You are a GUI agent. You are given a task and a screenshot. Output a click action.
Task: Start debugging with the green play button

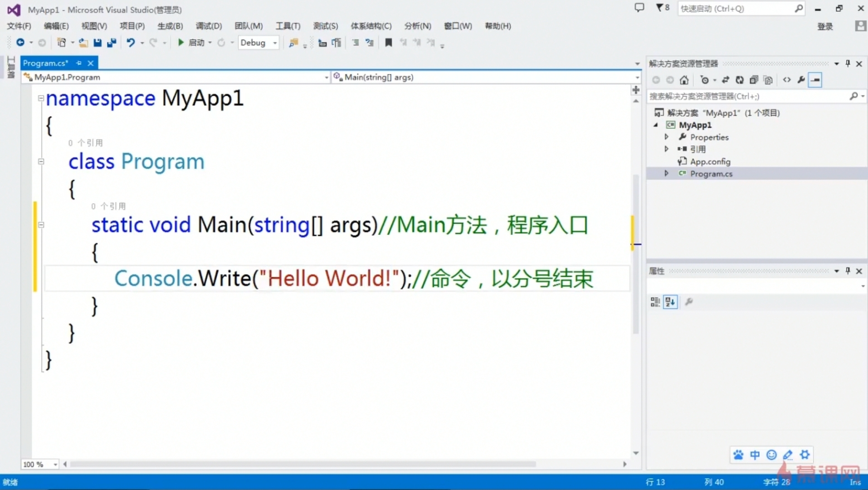click(x=180, y=42)
